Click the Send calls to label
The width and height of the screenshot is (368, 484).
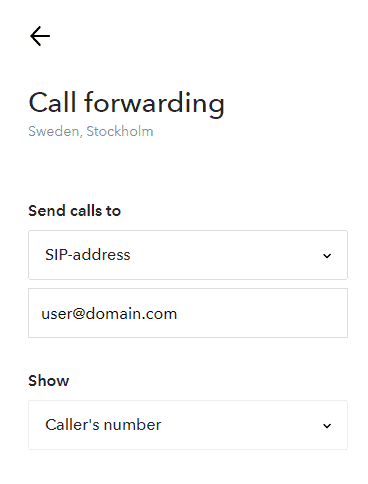click(74, 211)
